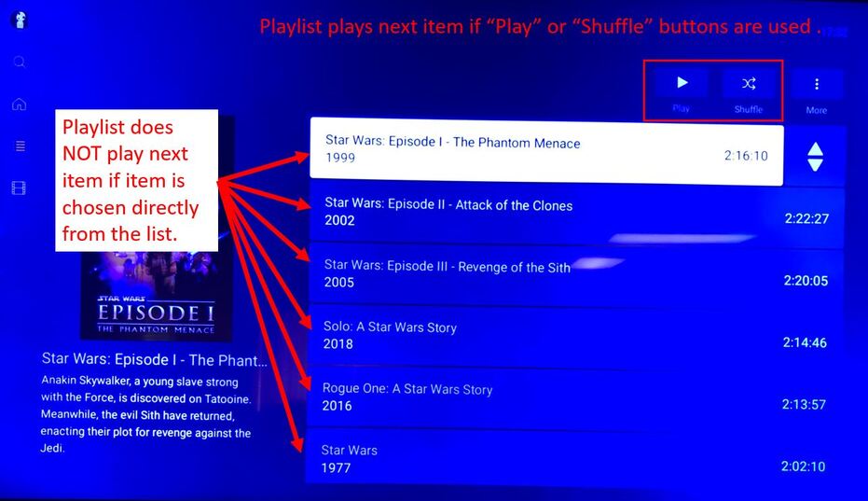
Task: Click the Play button icon
Action: (682, 83)
